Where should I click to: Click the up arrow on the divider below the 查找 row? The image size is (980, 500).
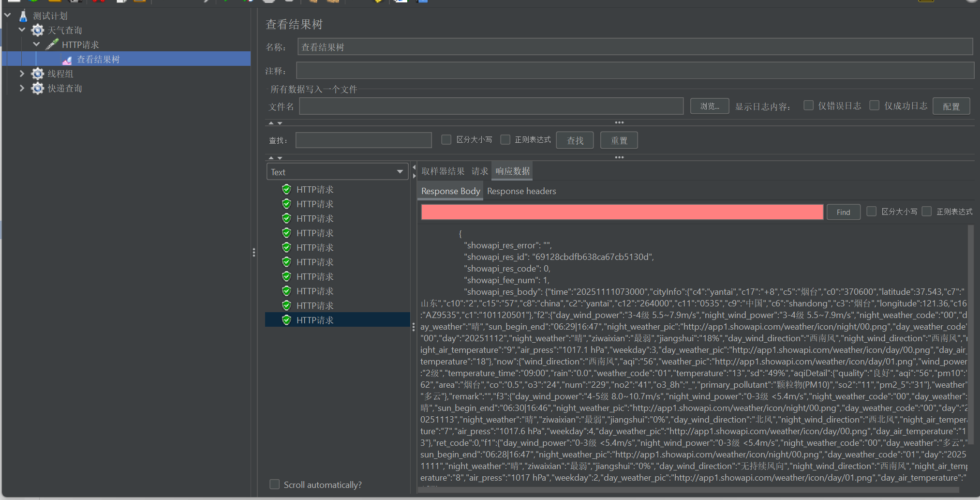[x=271, y=158]
